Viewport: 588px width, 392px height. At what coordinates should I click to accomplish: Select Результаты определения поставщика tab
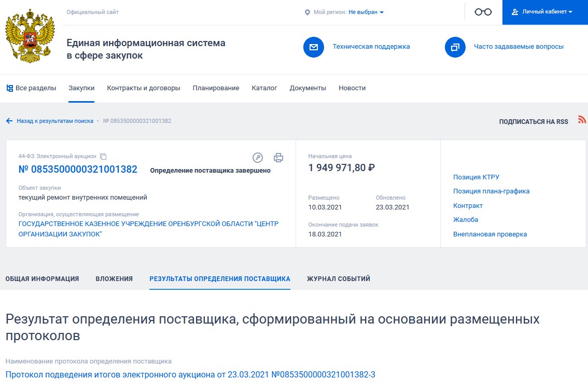point(220,279)
